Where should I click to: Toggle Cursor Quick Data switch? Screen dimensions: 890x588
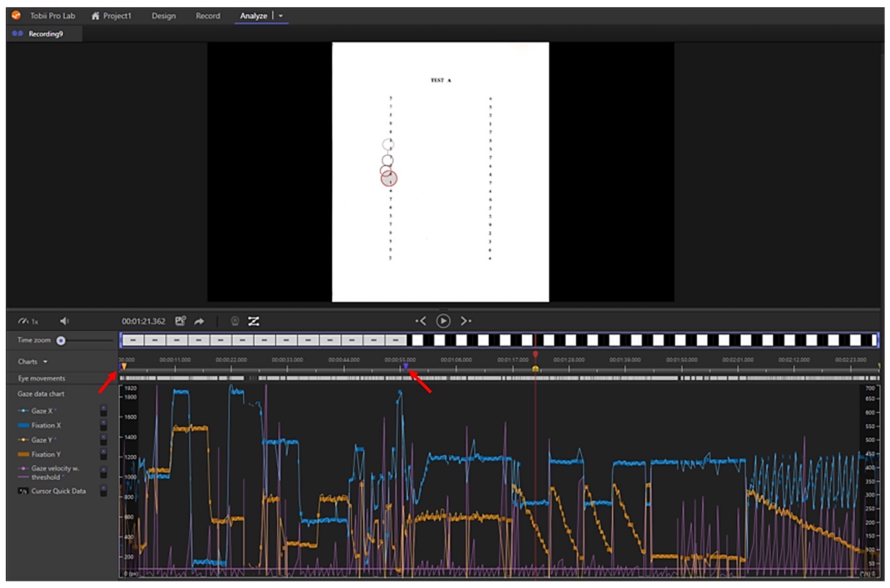pyautogui.click(x=104, y=491)
